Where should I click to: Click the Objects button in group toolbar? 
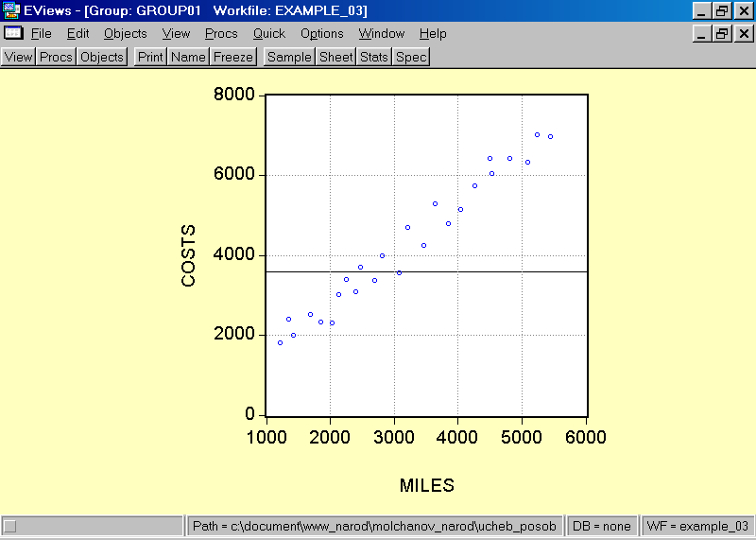[102, 57]
